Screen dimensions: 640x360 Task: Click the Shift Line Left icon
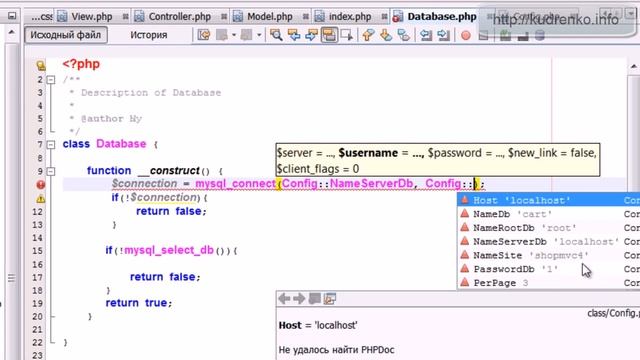point(426,35)
